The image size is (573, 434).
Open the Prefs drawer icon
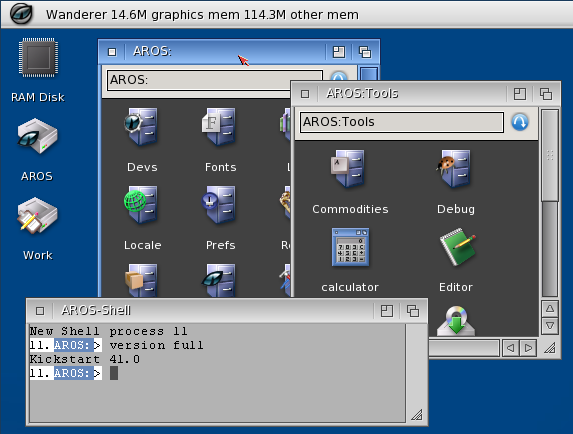(x=219, y=205)
